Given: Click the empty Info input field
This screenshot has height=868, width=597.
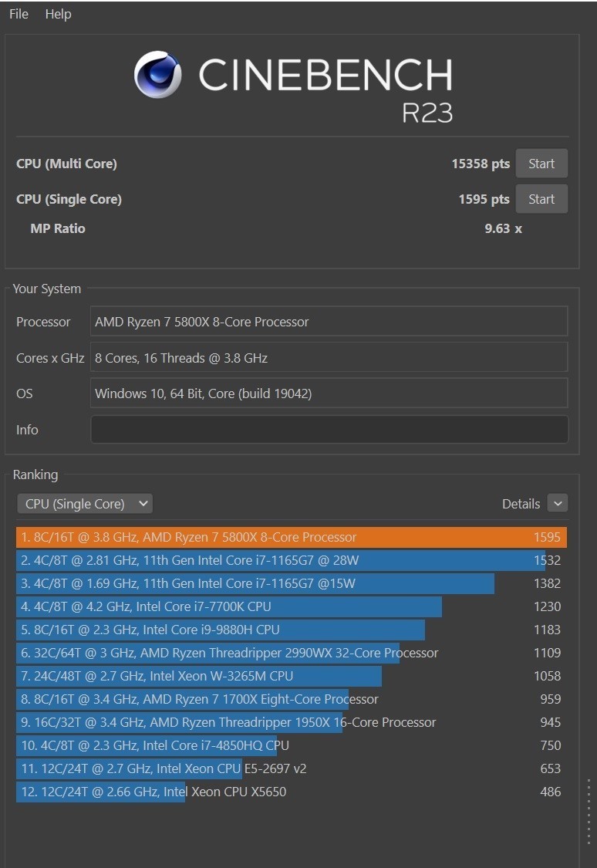Looking at the screenshot, I should pos(329,430).
